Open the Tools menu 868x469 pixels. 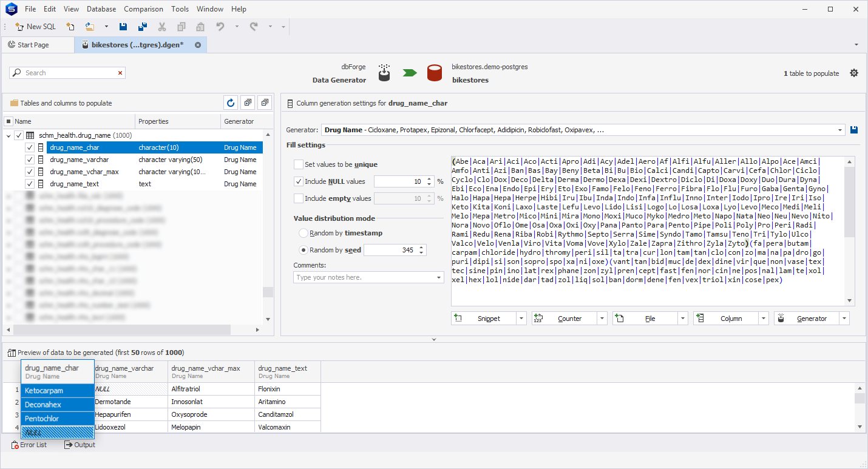[180, 9]
